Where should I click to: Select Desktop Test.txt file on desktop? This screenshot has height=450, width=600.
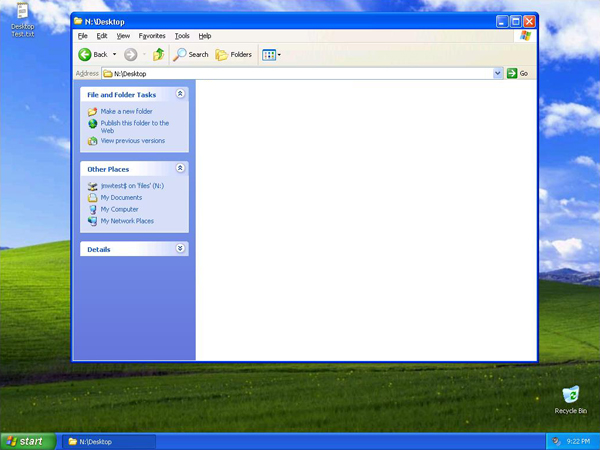pyautogui.click(x=23, y=20)
